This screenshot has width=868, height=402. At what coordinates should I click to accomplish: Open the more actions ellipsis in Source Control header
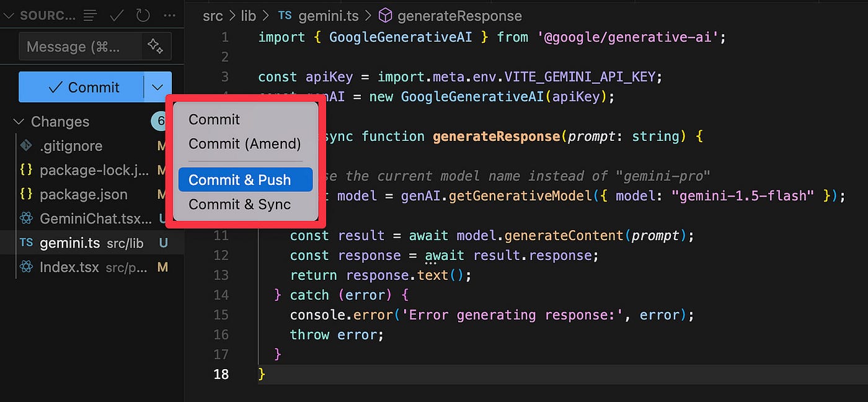(x=169, y=15)
